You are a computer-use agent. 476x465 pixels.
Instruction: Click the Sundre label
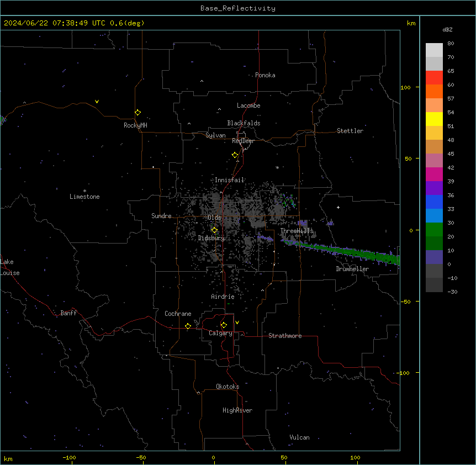(161, 216)
